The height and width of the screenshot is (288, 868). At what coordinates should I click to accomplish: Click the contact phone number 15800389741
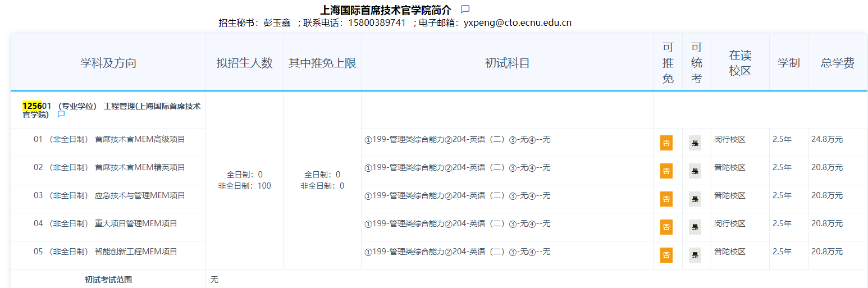pos(377,23)
